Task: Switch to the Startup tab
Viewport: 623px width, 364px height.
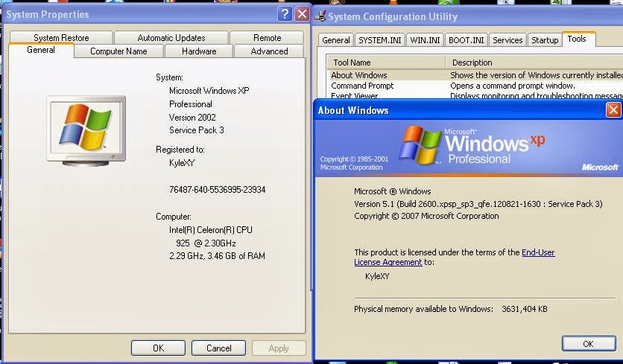Action: pyautogui.click(x=545, y=40)
